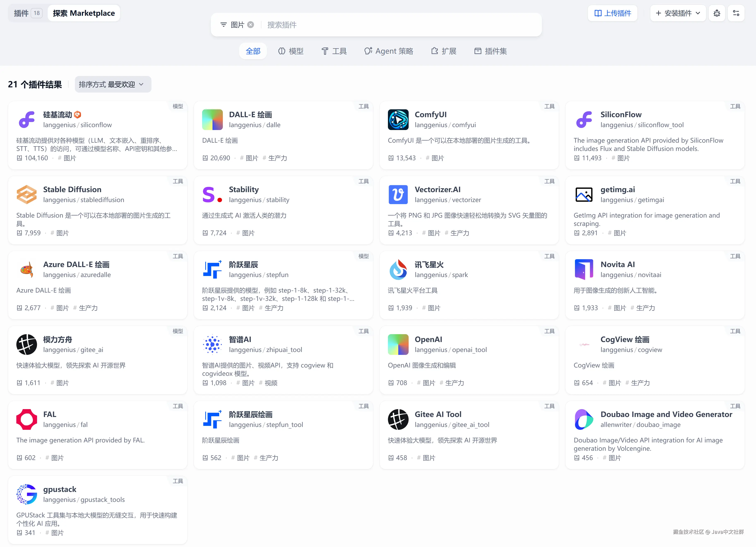This screenshot has width=756, height=547.
Task: Remove the 图片 tag filter
Action: pos(251,25)
